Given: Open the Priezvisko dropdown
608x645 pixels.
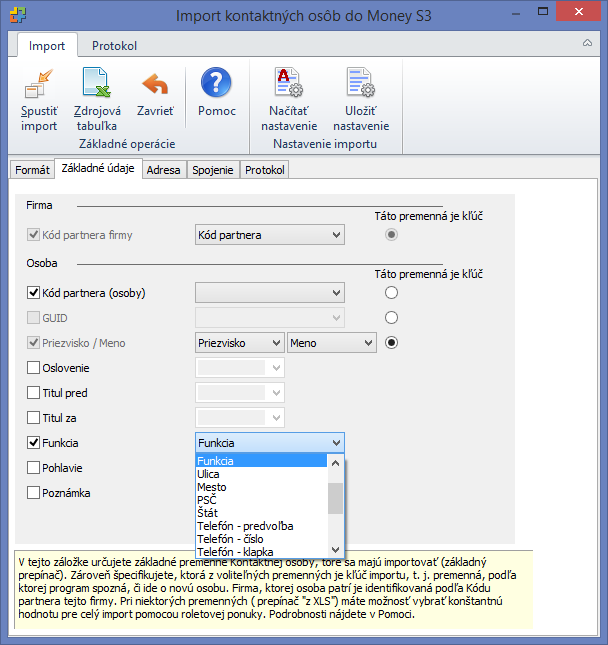Looking at the screenshot, I should [x=240, y=343].
